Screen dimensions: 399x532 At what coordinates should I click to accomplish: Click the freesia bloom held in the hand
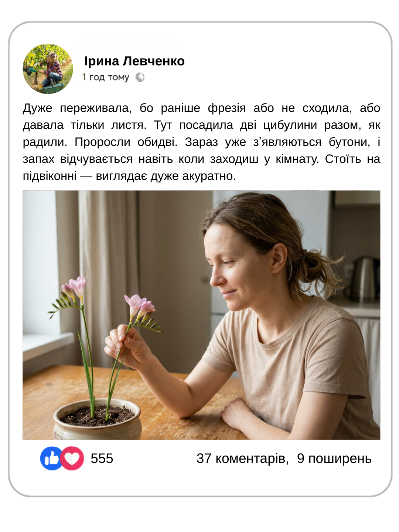[139, 306]
